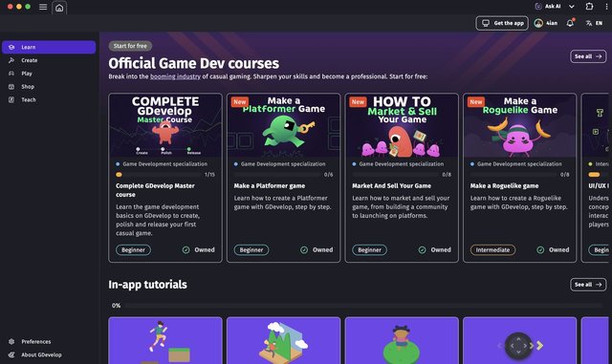Open the hamburger menu icon
Image resolution: width=612 pixels, height=364 pixels.
coord(43,7)
